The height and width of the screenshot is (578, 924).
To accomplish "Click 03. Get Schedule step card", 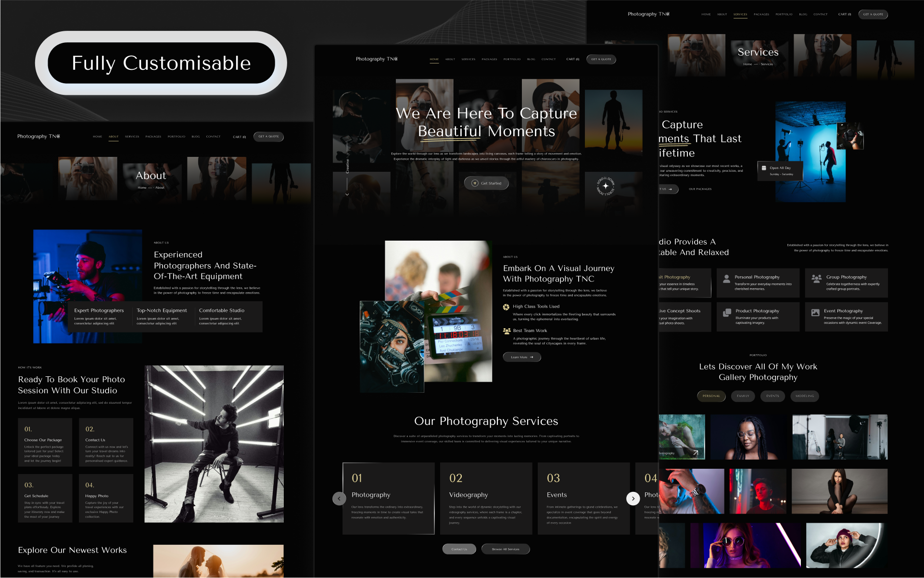I will click(45, 498).
